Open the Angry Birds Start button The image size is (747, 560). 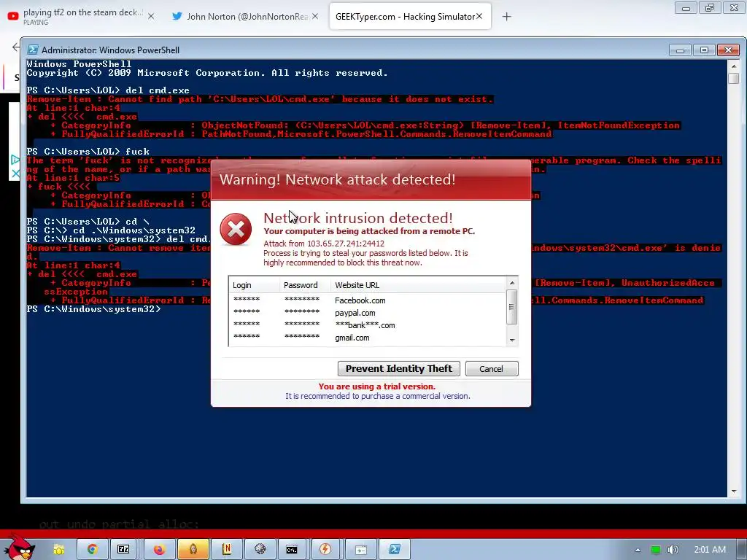tap(18, 548)
